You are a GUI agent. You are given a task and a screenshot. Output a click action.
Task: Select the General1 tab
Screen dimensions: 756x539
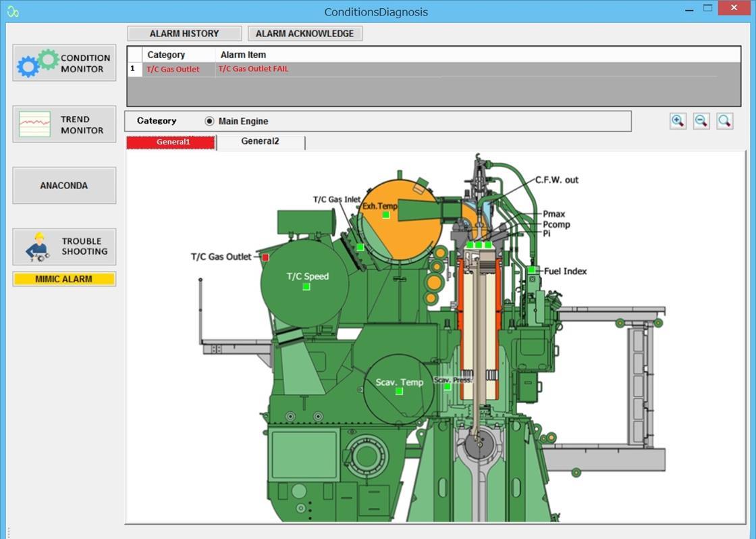coord(172,143)
